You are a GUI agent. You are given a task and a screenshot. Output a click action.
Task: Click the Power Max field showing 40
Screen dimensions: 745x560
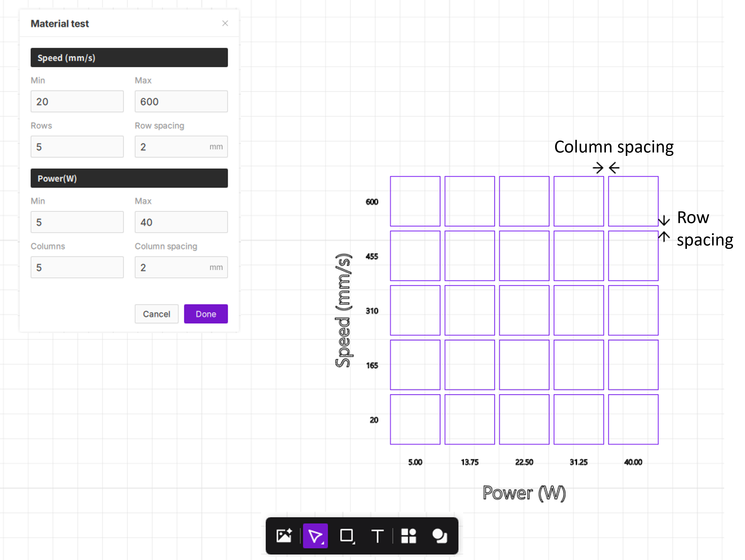(x=181, y=222)
